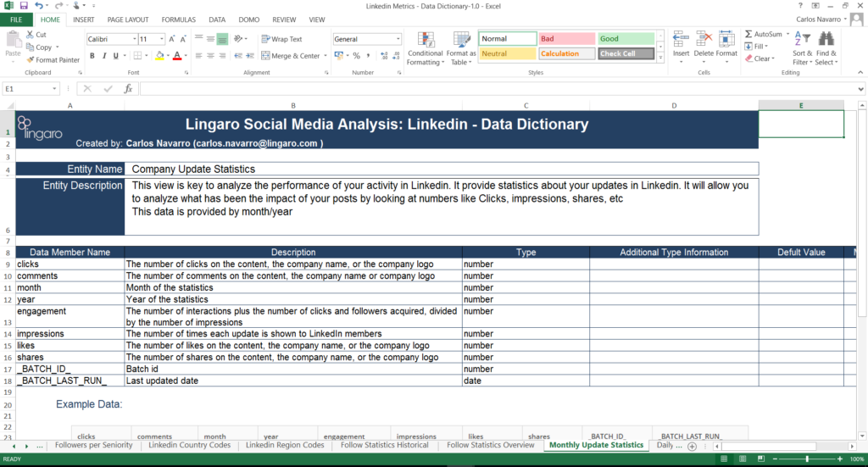Apply the yellow fill color
868x467 pixels.
pos(159,55)
